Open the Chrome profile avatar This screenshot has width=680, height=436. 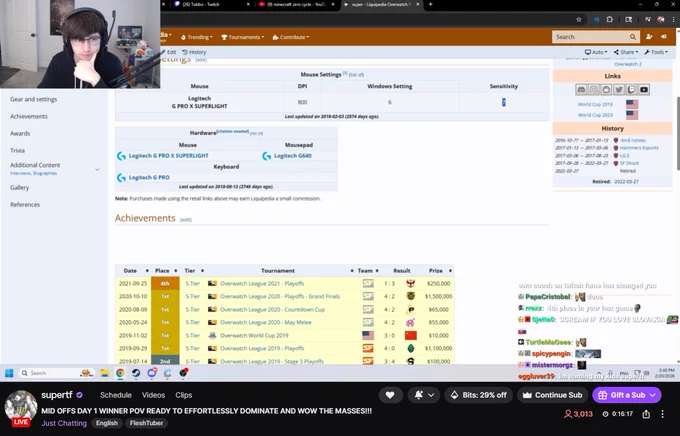click(661, 20)
